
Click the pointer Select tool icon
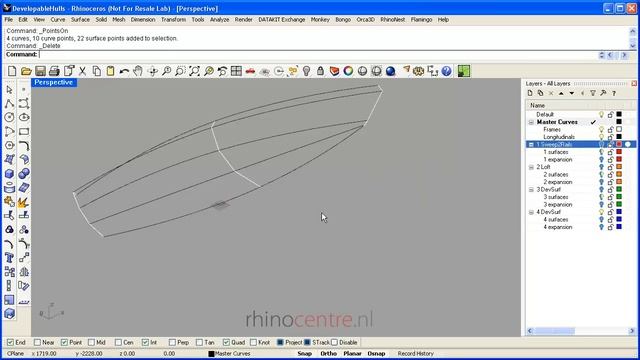(9, 89)
